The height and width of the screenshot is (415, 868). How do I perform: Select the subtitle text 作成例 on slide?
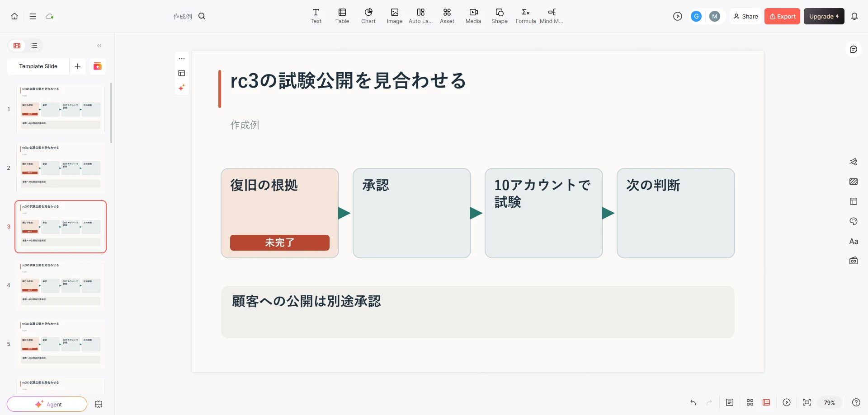pyautogui.click(x=245, y=125)
